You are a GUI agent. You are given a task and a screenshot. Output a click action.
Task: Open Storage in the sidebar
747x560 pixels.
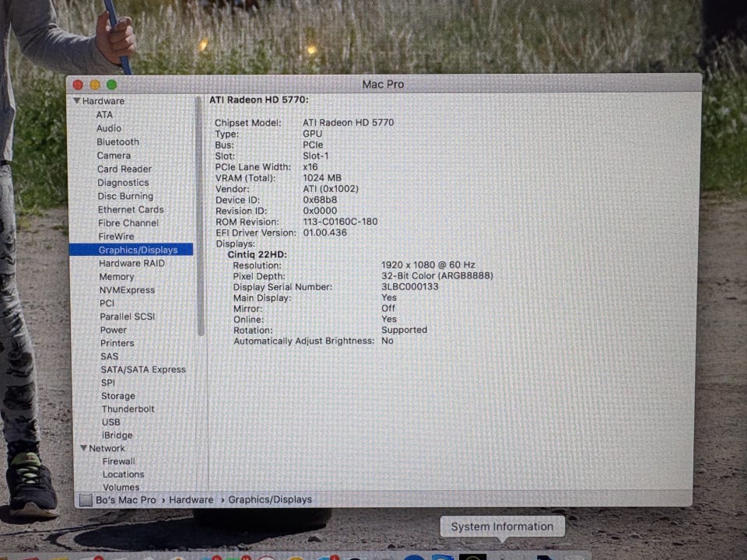(118, 396)
